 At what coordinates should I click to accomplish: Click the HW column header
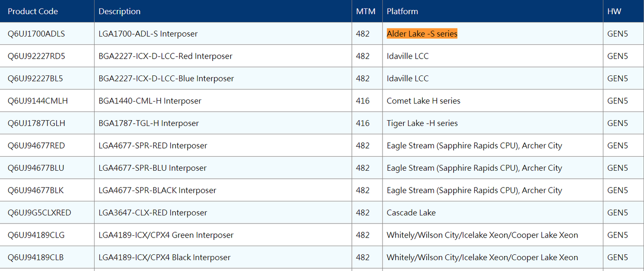[614, 11]
